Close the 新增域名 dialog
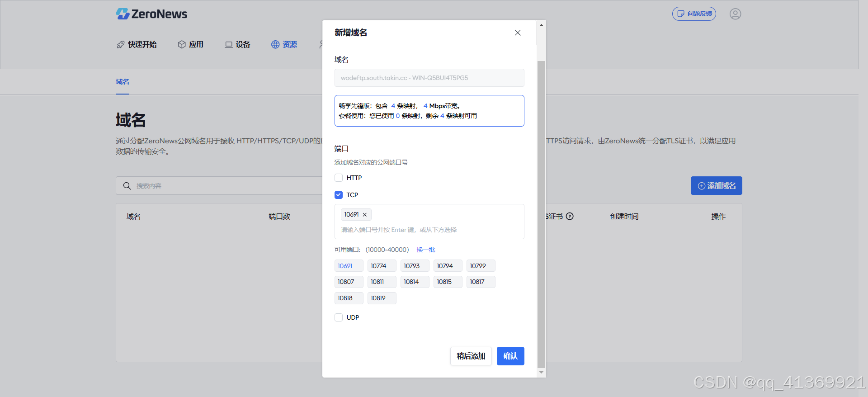The image size is (868, 397). coord(518,33)
